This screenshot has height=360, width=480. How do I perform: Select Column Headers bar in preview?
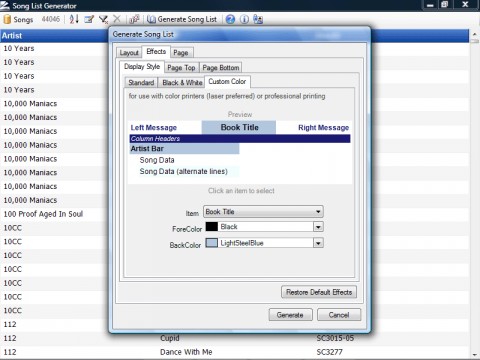[240, 139]
